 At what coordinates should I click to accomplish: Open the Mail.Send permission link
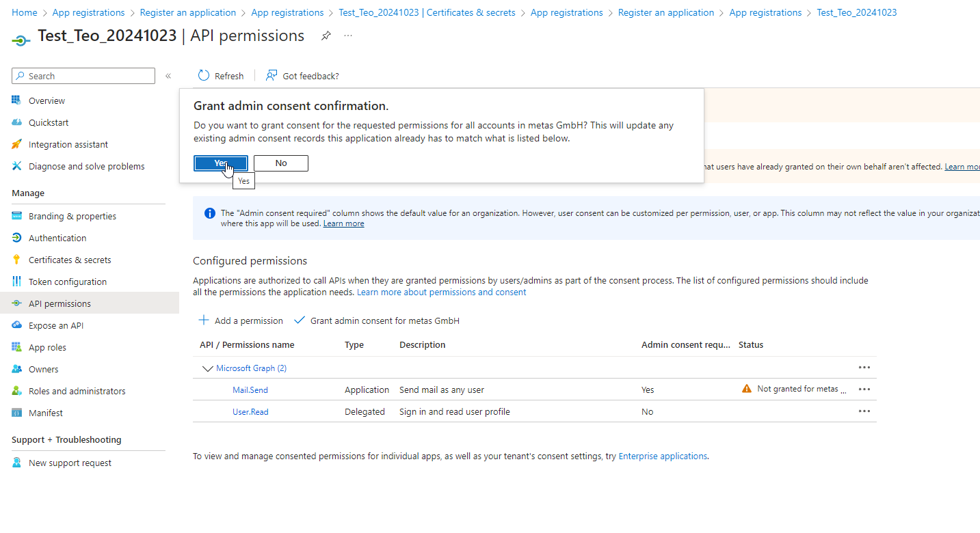click(250, 389)
